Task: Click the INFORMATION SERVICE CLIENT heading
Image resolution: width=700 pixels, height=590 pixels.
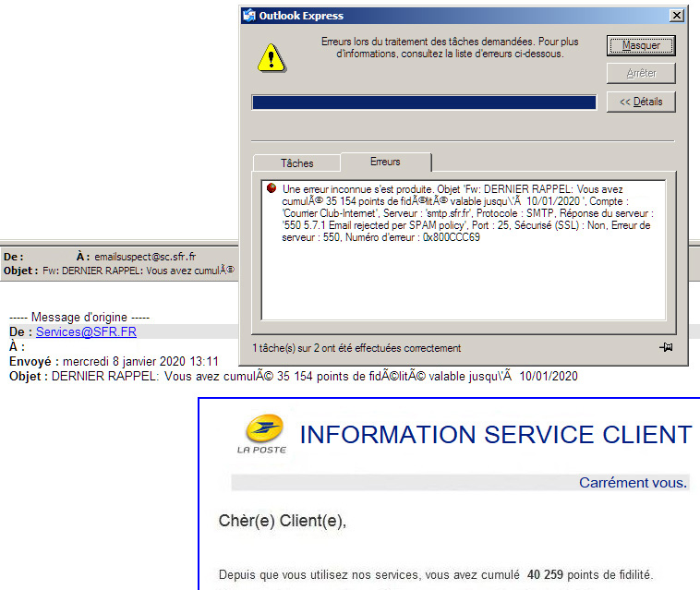Action: click(496, 434)
